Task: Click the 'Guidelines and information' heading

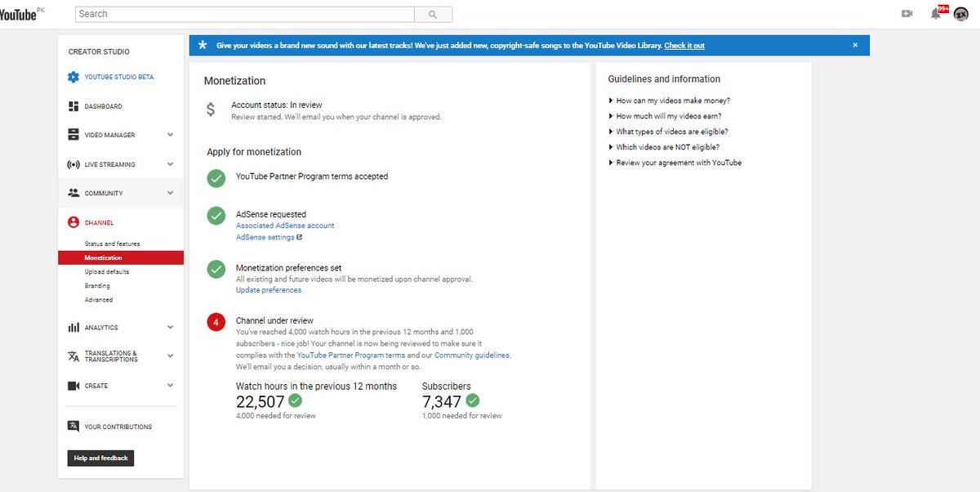Action: coord(664,79)
